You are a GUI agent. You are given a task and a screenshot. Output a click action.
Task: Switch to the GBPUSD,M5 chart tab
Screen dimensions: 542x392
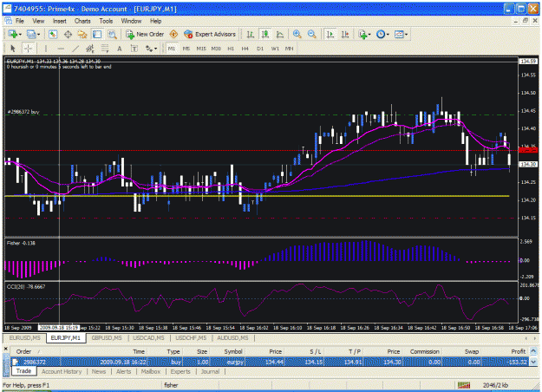(107, 337)
